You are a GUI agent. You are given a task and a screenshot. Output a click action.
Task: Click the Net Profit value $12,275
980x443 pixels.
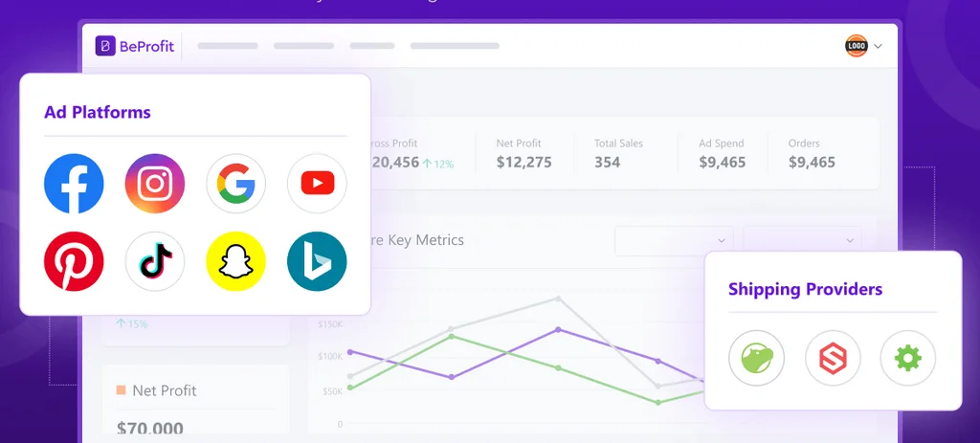click(x=524, y=163)
